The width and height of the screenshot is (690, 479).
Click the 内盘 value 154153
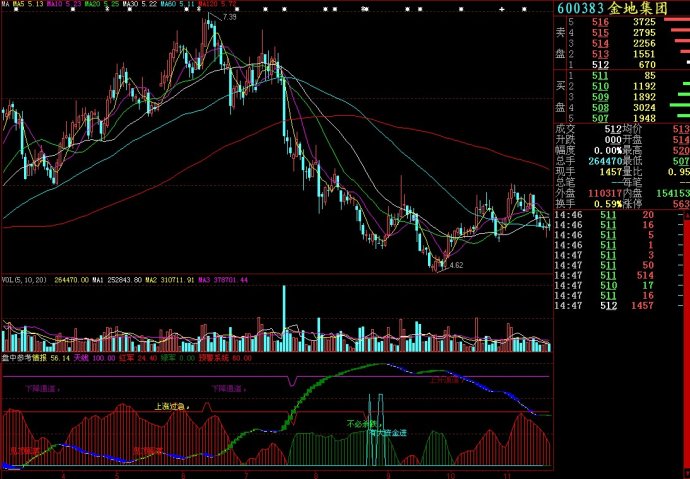(x=673, y=193)
